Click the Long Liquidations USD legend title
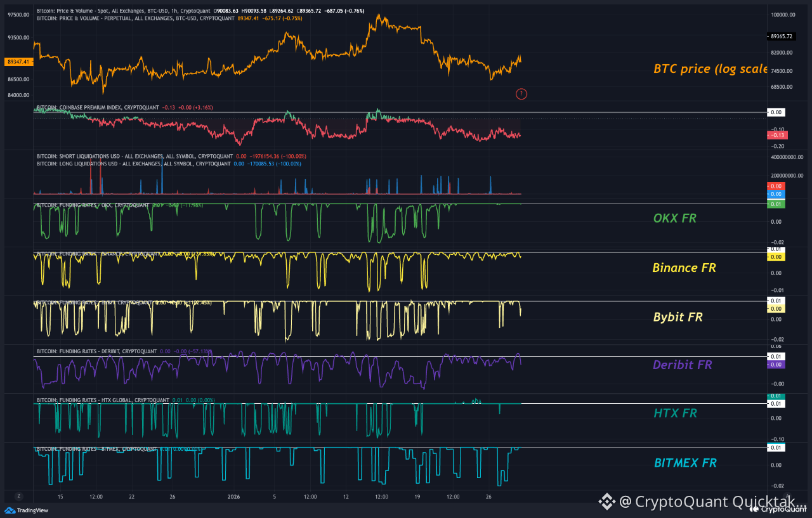 [x=116, y=164]
